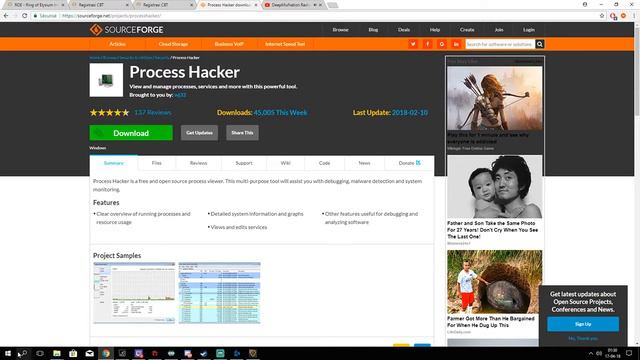The image size is (640, 360).
Task: Open the Mail app on the taskbar
Action: 89,353
